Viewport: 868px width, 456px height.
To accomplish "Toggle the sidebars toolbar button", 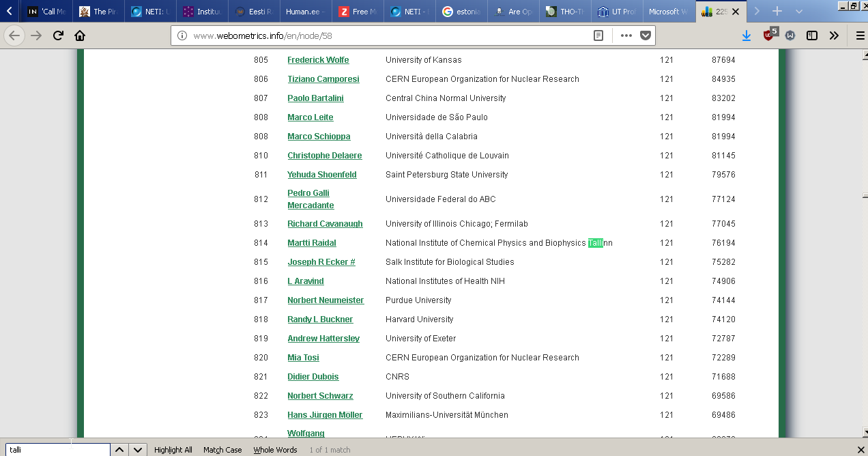I will tap(812, 35).
